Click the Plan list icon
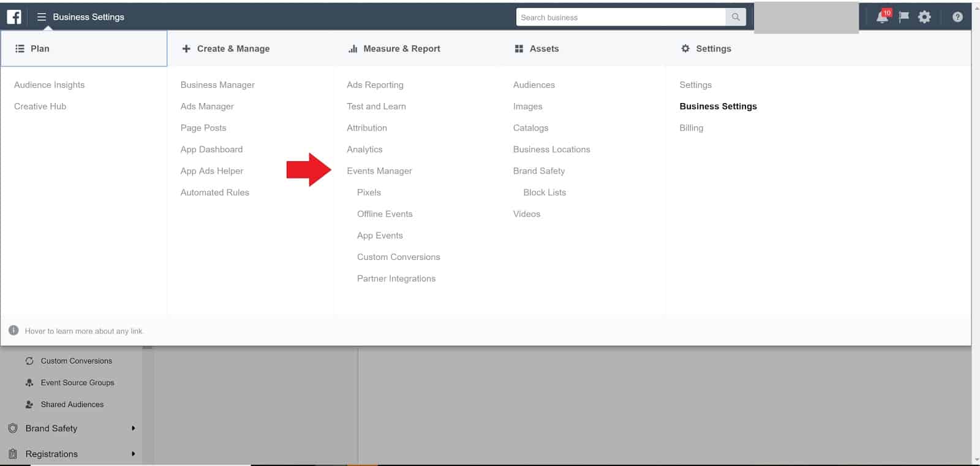Viewport: 980px width, 466px height. pyautogui.click(x=20, y=48)
